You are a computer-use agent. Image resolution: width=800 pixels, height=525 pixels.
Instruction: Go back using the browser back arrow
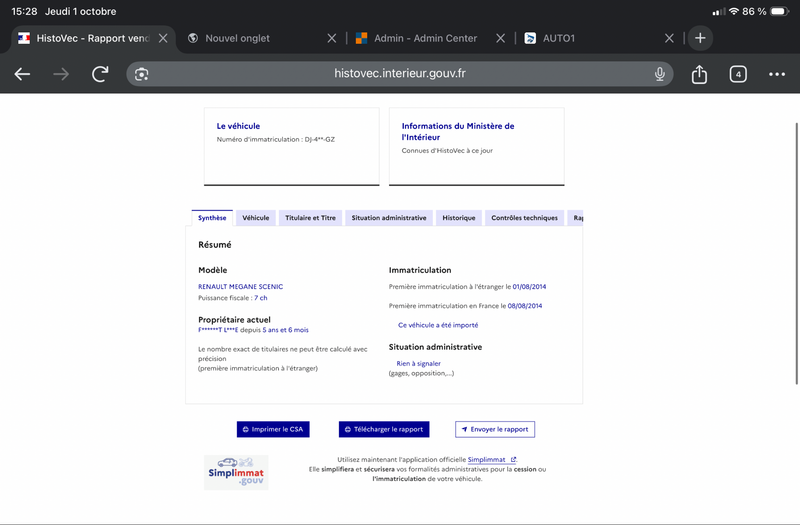pos(22,74)
